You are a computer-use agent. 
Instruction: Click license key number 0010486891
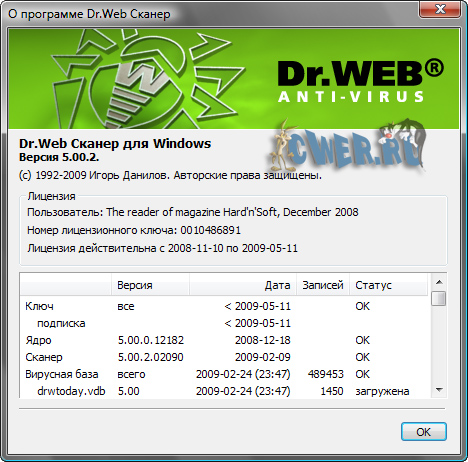pyautogui.click(x=211, y=230)
